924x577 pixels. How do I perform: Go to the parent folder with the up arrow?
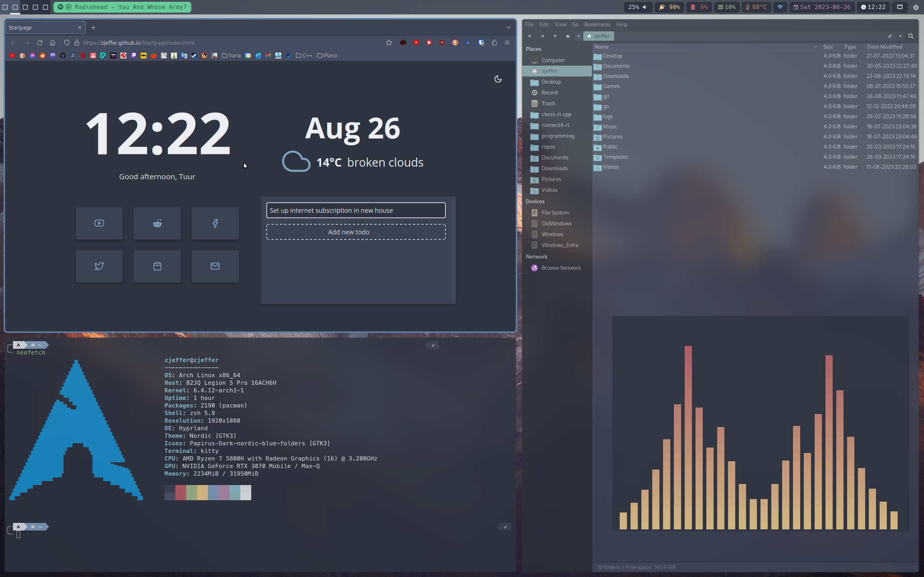coord(555,36)
